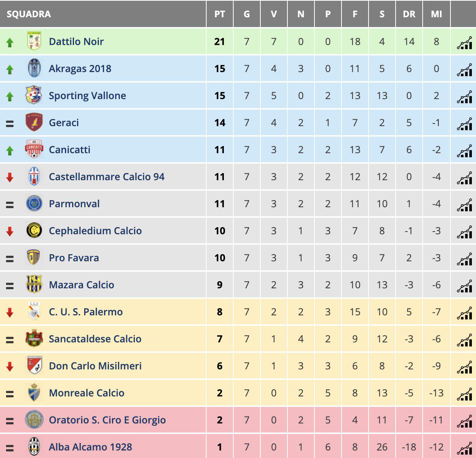Open Don Carlo Misilmeri team link
Screen dimensions: 476x458
point(95,366)
